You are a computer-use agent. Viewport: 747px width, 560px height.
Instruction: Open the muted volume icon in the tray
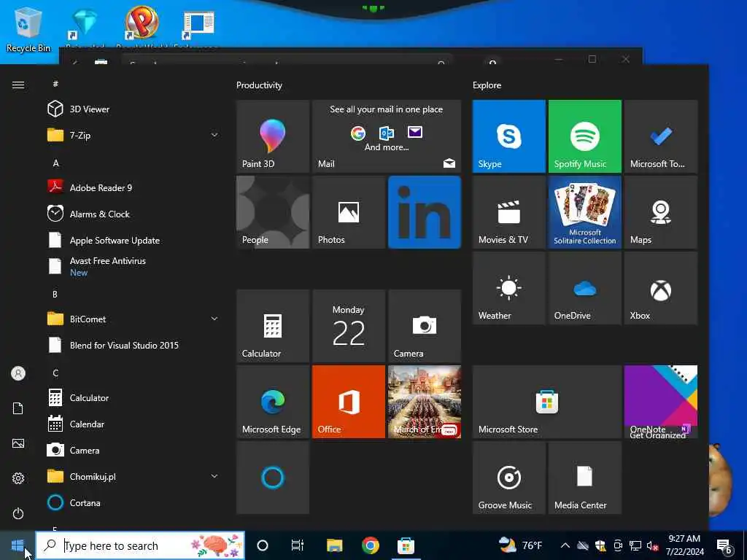(653, 545)
